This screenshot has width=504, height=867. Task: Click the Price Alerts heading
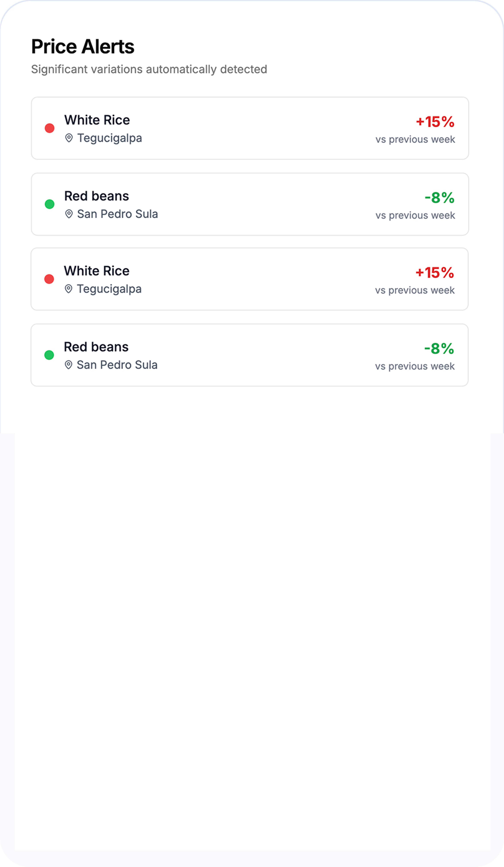click(83, 46)
